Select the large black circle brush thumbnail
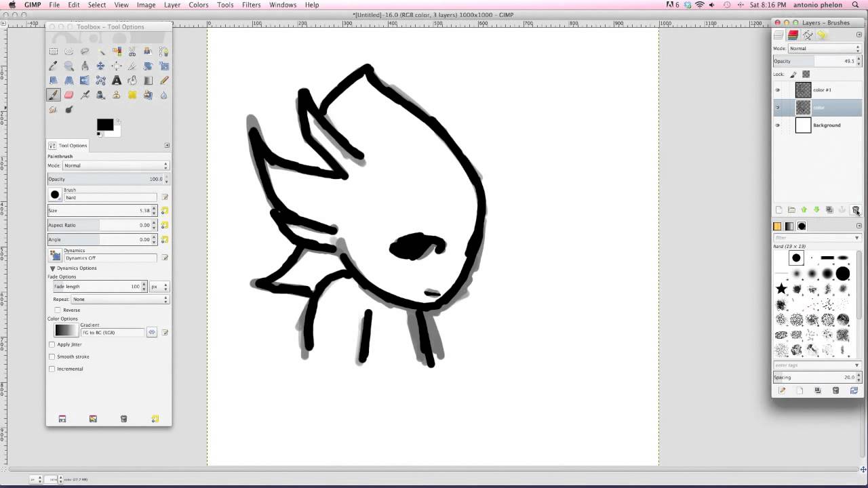The width and height of the screenshot is (868, 488). point(843,274)
